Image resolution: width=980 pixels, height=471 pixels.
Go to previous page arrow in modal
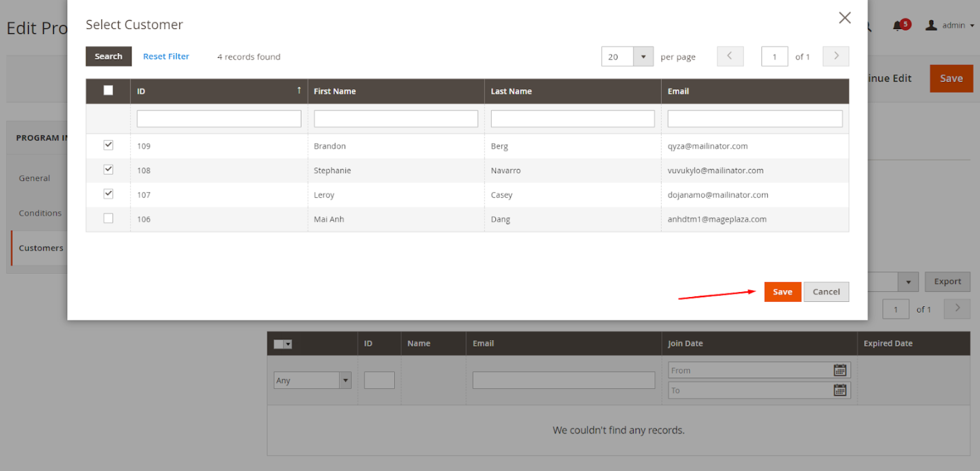coord(730,57)
